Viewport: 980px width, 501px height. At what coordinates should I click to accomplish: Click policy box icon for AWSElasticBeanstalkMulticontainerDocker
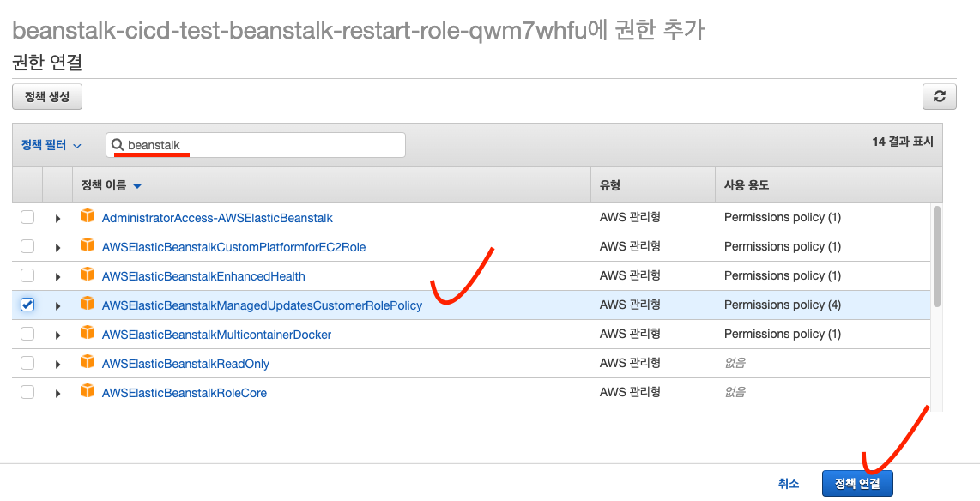point(88,332)
